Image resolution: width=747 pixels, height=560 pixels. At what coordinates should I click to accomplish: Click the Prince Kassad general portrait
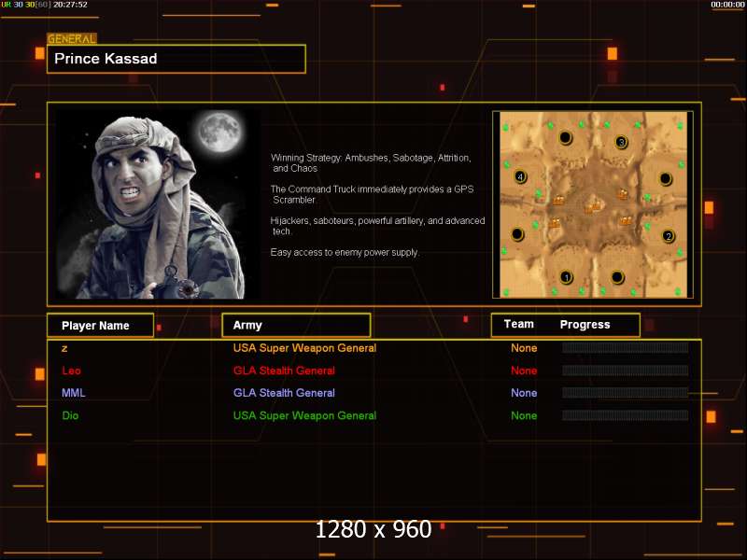click(158, 204)
